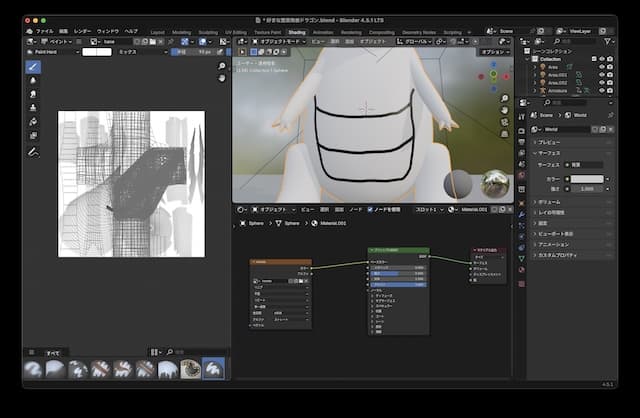Switch to the Texture Paint workspace tab
Image resolution: width=640 pixels, height=418 pixels.
(267, 31)
